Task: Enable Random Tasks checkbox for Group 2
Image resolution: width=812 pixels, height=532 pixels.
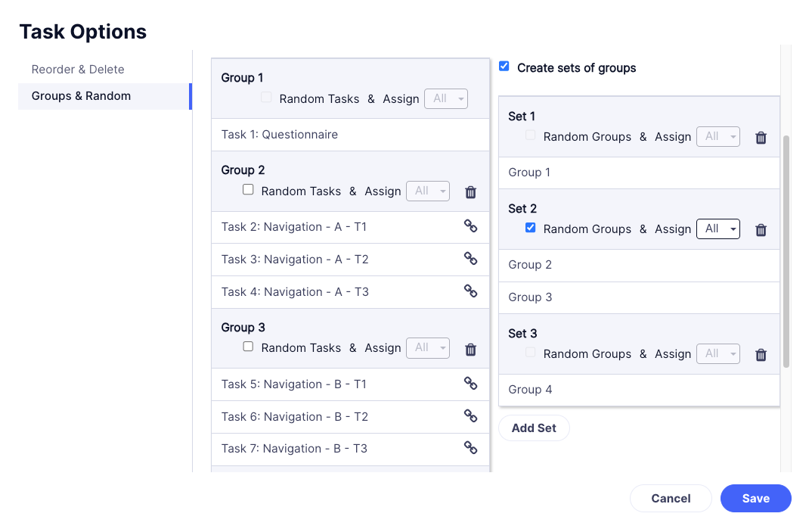Action: click(248, 190)
